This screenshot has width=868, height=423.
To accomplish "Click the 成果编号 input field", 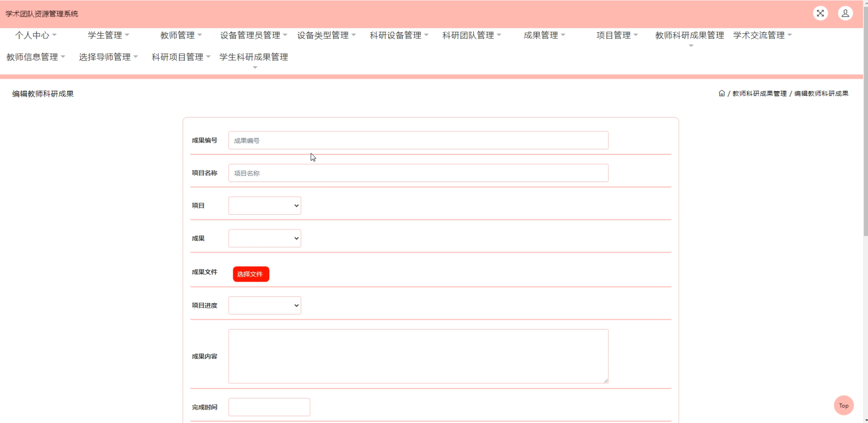I will (x=418, y=141).
